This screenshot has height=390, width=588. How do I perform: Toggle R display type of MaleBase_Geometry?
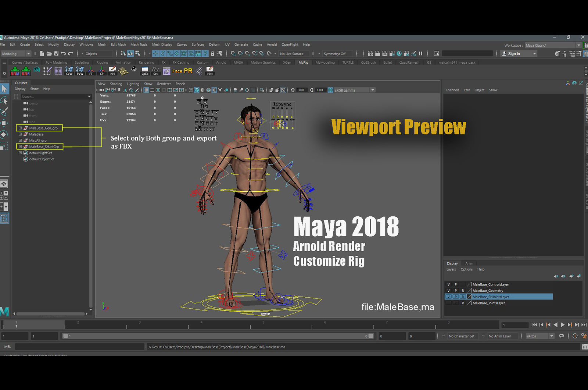pyautogui.click(x=463, y=291)
